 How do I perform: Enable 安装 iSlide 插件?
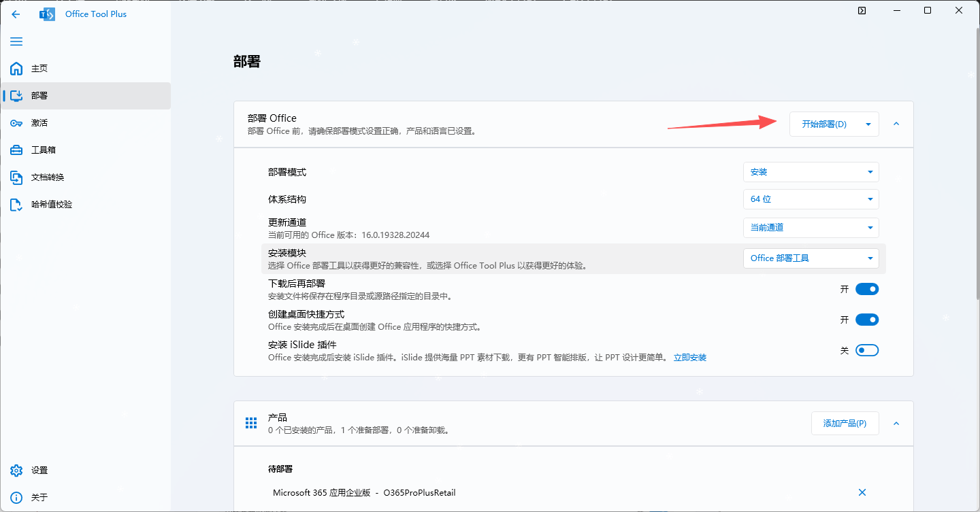[x=867, y=349]
